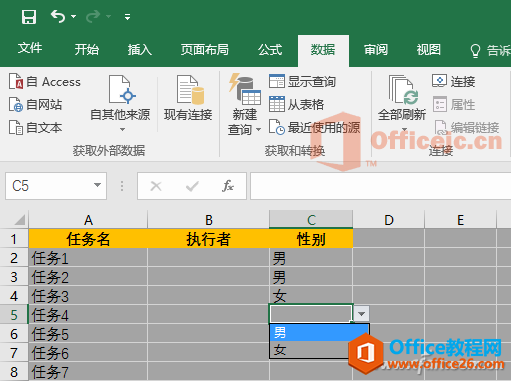Click the 现有连接 icon
511x381 pixels.
click(189, 89)
